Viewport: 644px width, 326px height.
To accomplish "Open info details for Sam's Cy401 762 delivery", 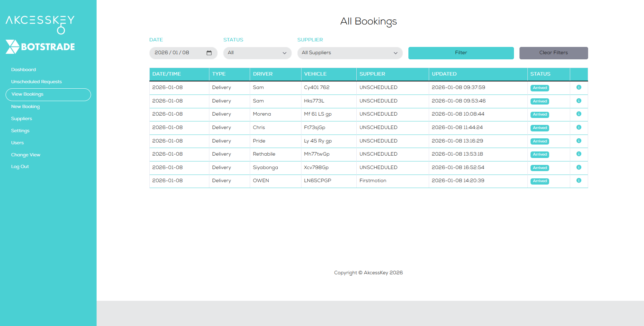I will [x=579, y=88].
